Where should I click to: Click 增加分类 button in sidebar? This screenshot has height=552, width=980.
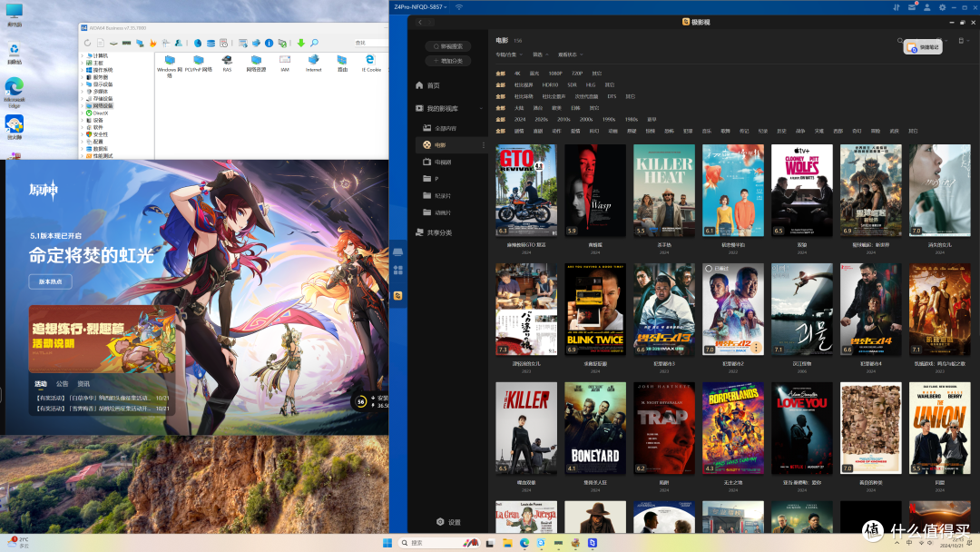point(448,61)
